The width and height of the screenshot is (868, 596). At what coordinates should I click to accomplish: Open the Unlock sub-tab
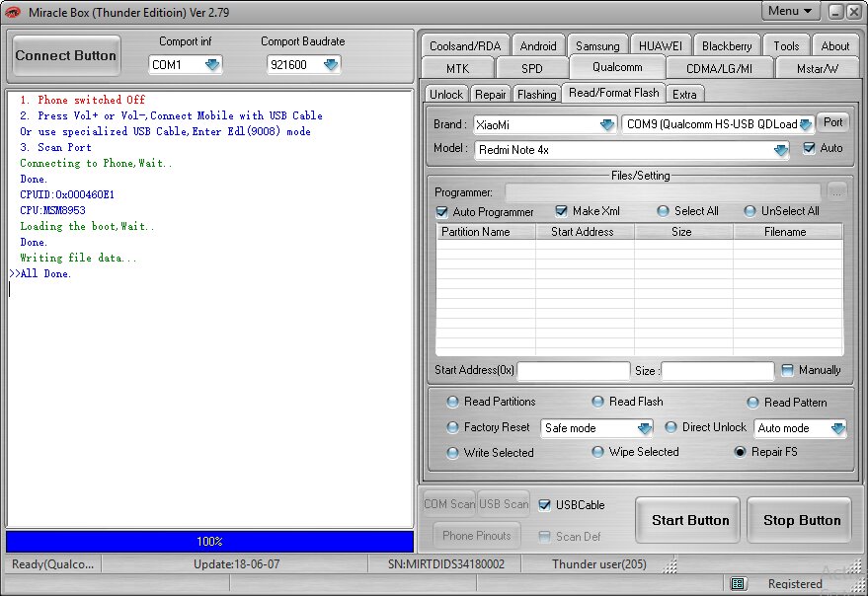[446, 94]
